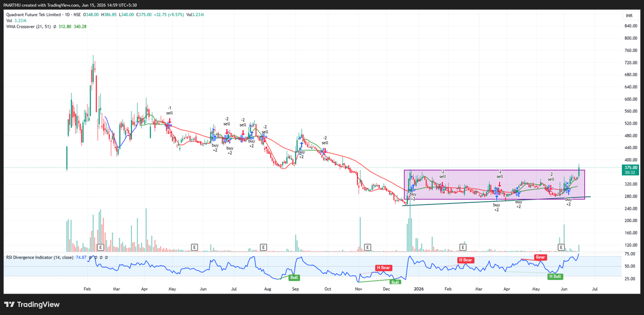This screenshot has width=644, height=315.
Task: Click the 600.00 price axis value
Action: coord(631,99)
